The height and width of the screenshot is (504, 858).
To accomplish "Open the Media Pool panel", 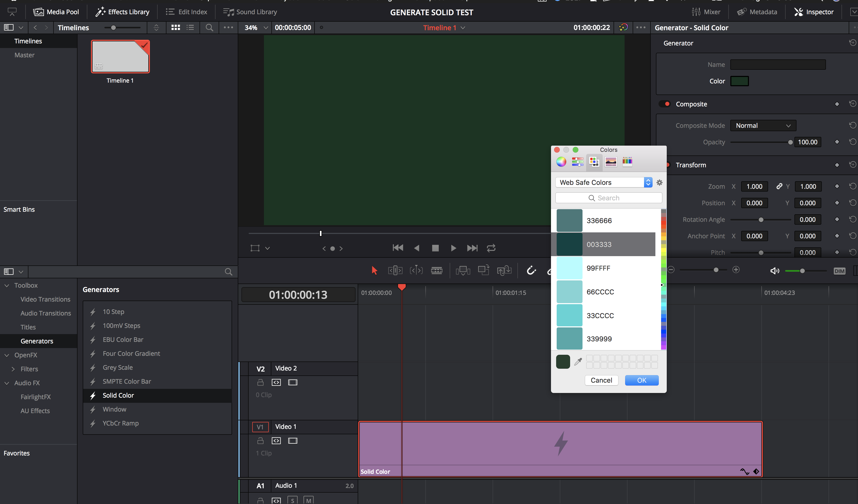I will tap(56, 12).
